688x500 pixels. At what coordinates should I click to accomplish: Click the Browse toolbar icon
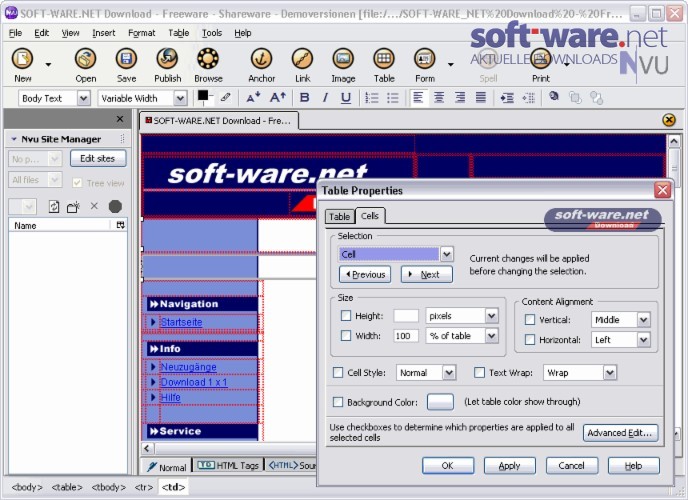coord(208,58)
